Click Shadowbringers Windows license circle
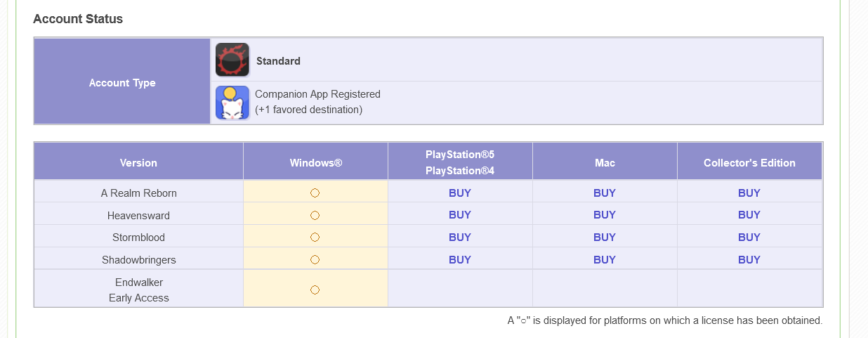 click(315, 260)
